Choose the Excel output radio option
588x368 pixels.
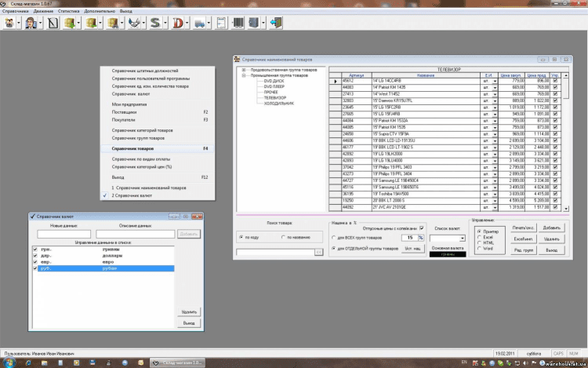pyautogui.click(x=480, y=238)
